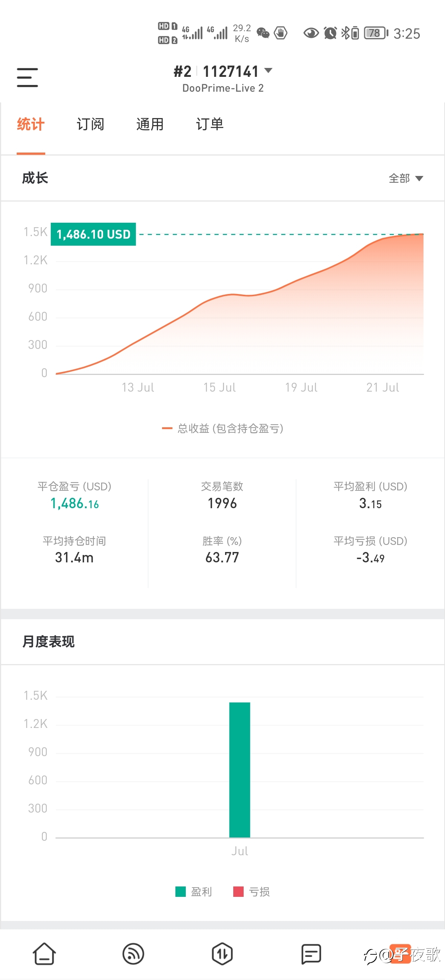Switch to the 订阅 tab

coord(90,124)
